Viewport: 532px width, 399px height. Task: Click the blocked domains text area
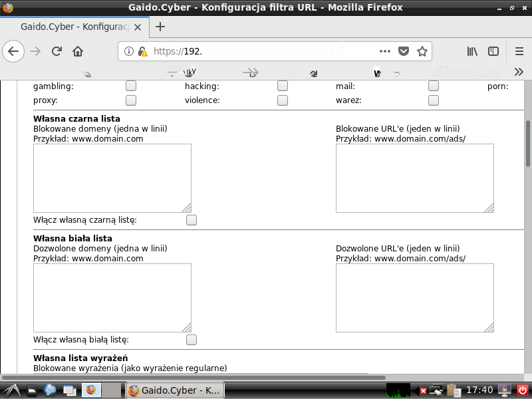point(112,178)
